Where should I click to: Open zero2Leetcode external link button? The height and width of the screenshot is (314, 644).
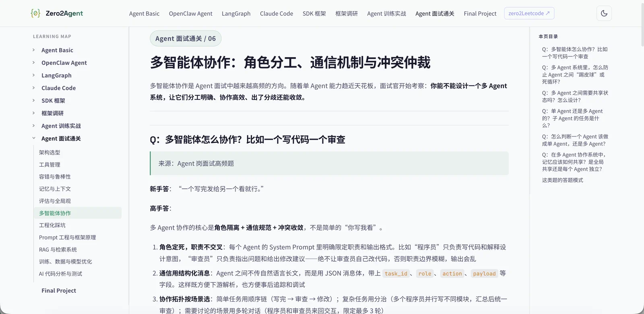click(x=529, y=13)
